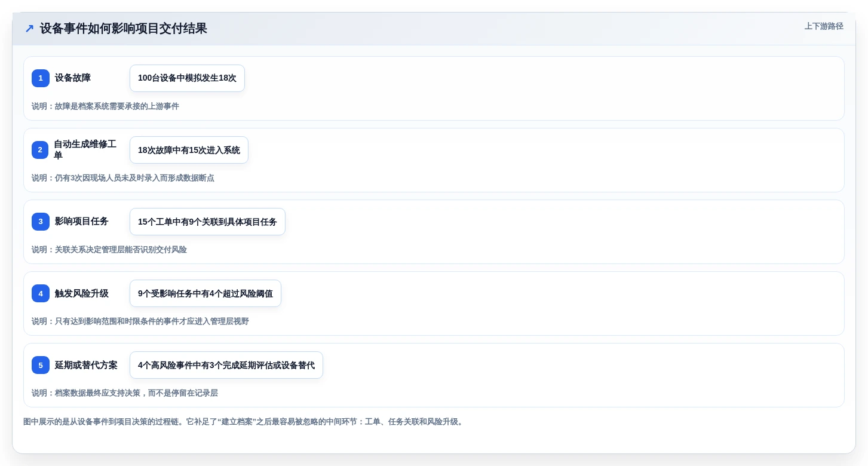
Task: Select the 触发风险升级 step label
Action: 82,293
